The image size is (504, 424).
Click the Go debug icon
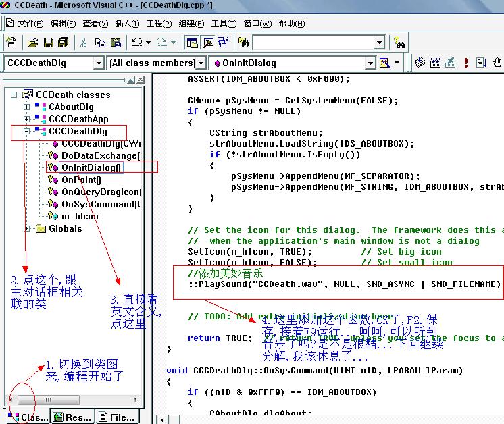(481, 63)
